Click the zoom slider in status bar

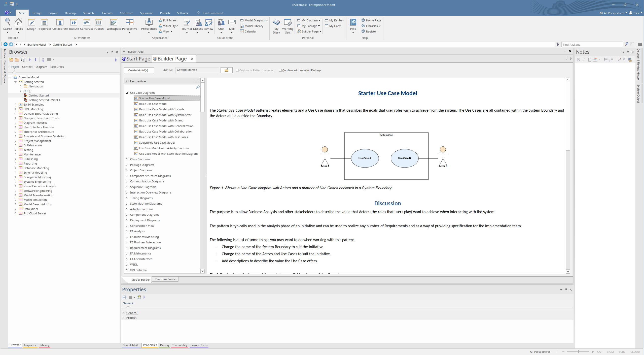[x=578, y=351]
